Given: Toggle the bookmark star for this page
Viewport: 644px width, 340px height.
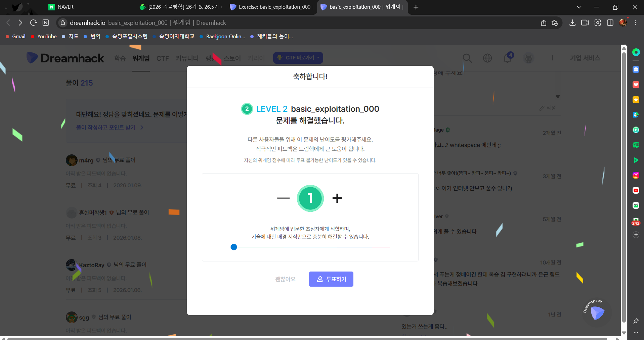Looking at the screenshot, I should click(x=555, y=23).
